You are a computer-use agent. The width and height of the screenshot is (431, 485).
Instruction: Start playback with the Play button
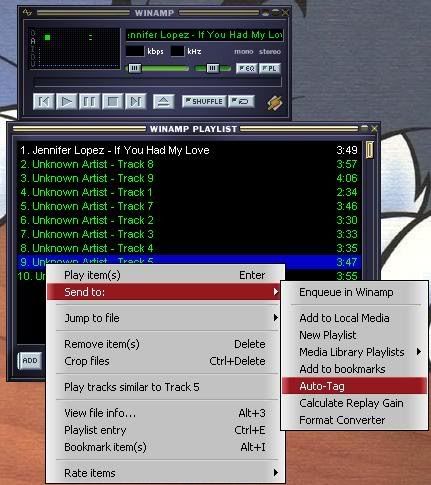[67, 101]
